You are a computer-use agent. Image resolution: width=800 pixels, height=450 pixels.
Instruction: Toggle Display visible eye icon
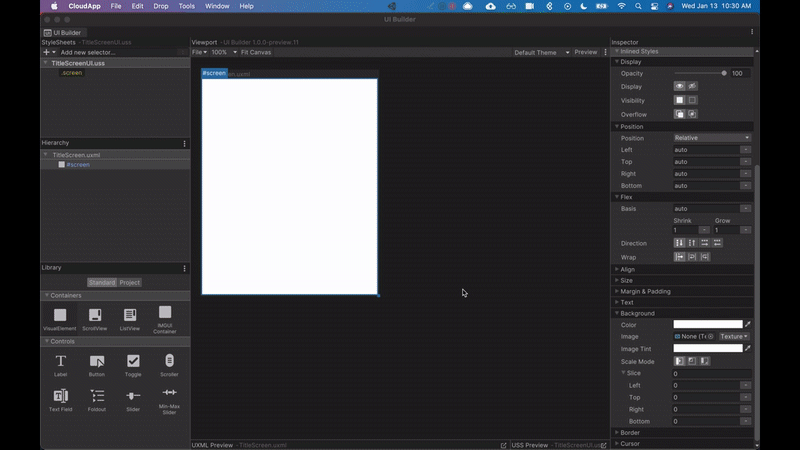(x=680, y=87)
